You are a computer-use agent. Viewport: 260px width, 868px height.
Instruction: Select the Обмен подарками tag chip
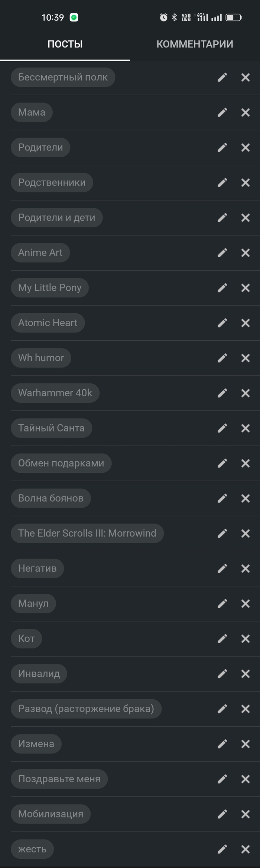click(61, 463)
